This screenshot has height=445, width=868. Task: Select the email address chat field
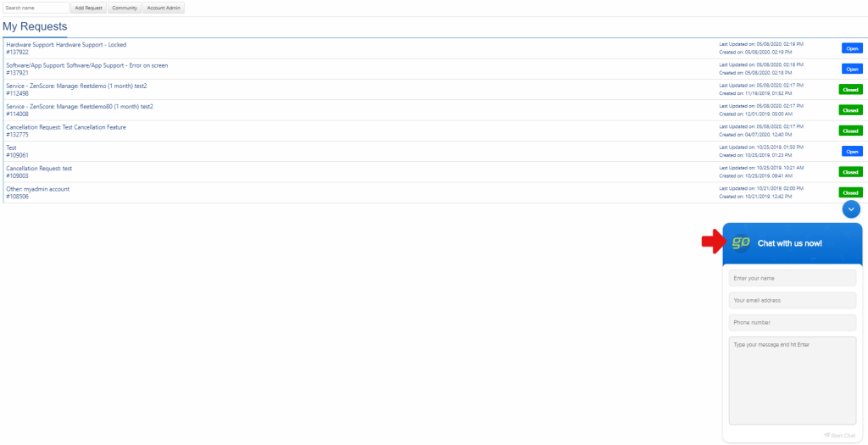pyautogui.click(x=793, y=301)
